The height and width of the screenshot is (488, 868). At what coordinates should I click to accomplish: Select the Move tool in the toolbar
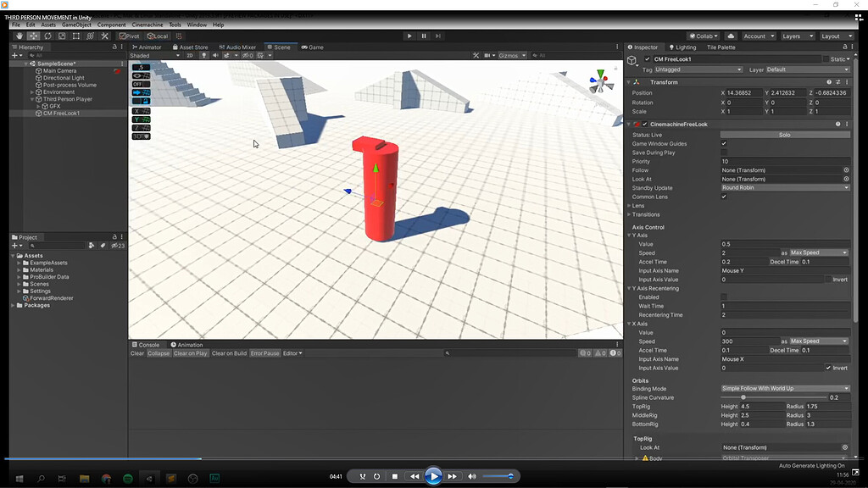(34, 36)
